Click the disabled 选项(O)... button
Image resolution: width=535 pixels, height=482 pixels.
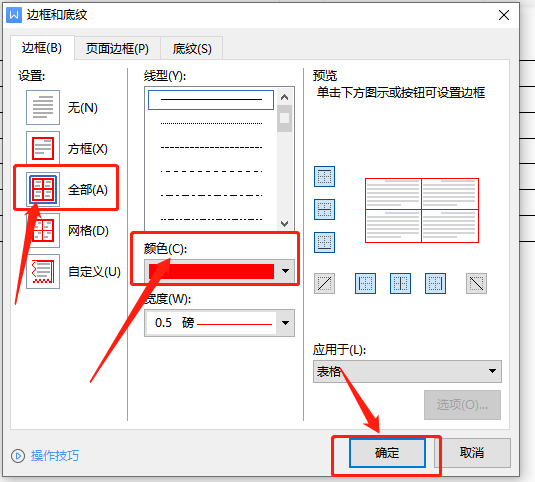[x=462, y=405]
